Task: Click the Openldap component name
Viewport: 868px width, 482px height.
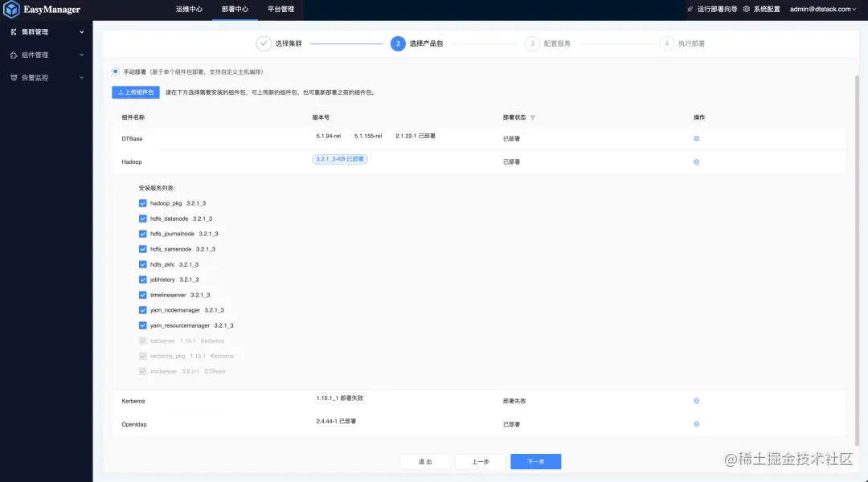Action: click(x=134, y=424)
